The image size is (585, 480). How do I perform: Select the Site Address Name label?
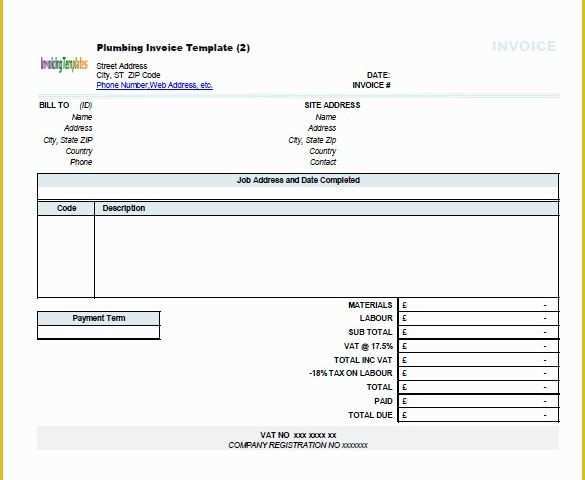326,117
